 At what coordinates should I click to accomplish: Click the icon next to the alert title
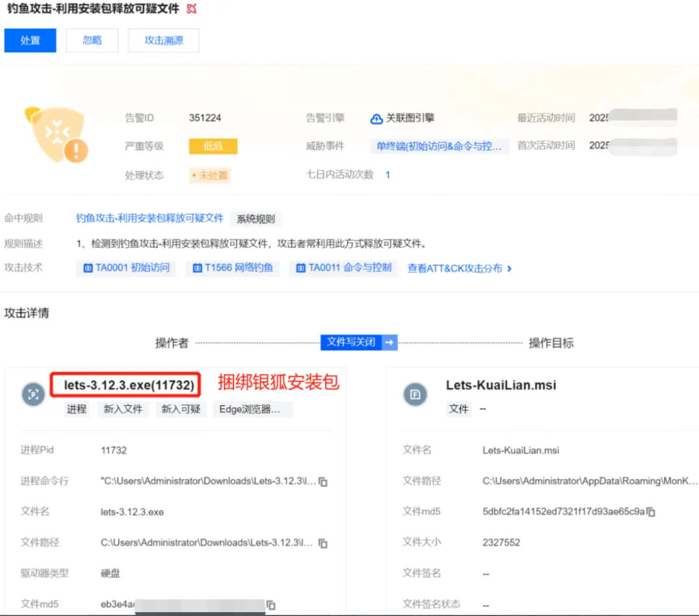[191, 9]
